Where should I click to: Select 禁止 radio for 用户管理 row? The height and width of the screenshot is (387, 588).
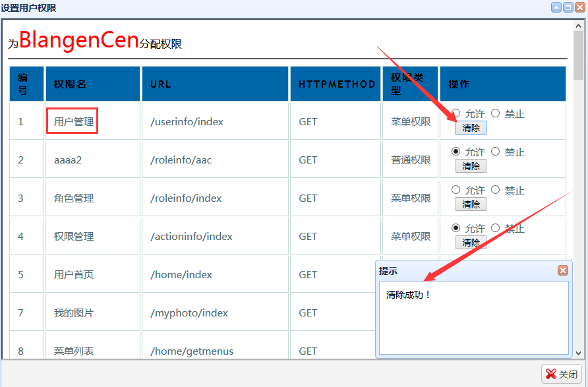click(495, 113)
